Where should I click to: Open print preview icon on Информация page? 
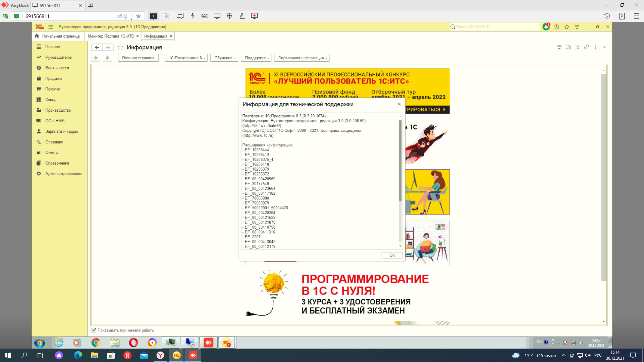[577, 47]
